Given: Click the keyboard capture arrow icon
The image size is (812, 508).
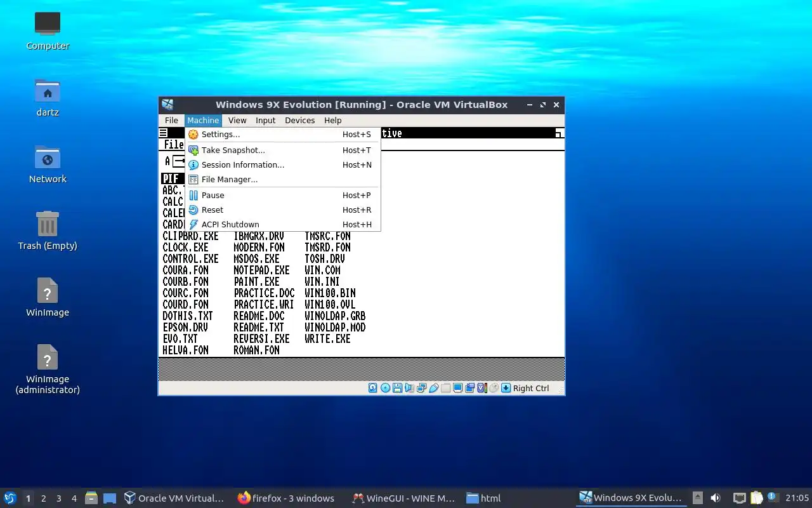Looking at the screenshot, I should (506, 388).
